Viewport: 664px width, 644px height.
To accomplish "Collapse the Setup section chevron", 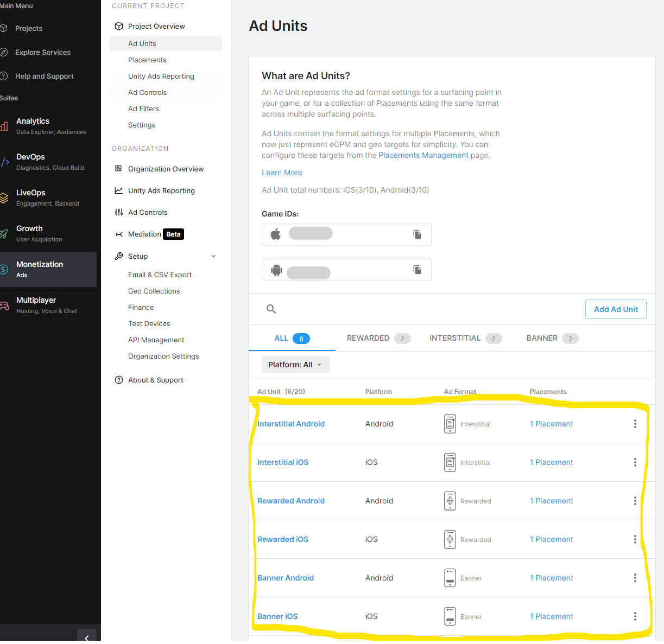I will [213, 256].
